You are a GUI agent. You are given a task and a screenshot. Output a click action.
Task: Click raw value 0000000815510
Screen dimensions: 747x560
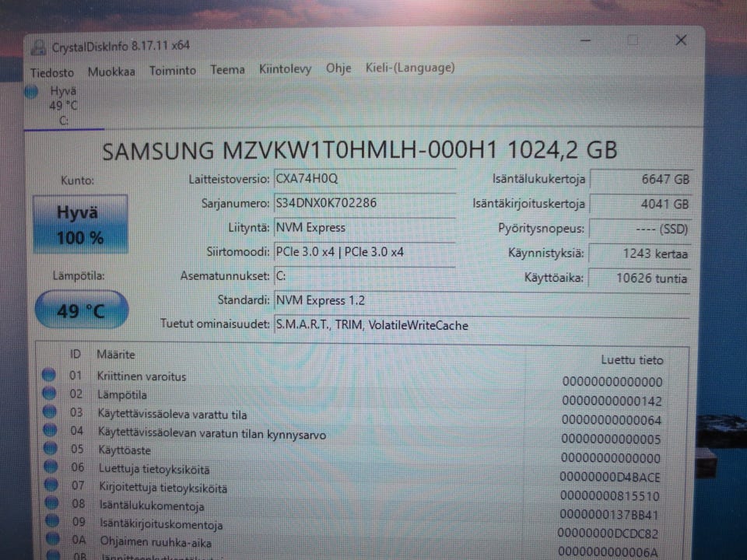[x=610, y=495]
